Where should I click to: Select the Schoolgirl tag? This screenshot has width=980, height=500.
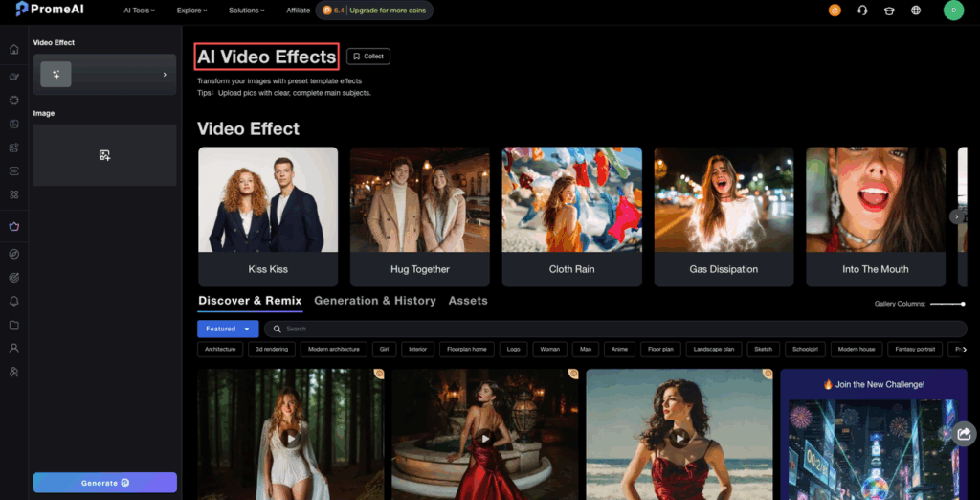[805, 350]
